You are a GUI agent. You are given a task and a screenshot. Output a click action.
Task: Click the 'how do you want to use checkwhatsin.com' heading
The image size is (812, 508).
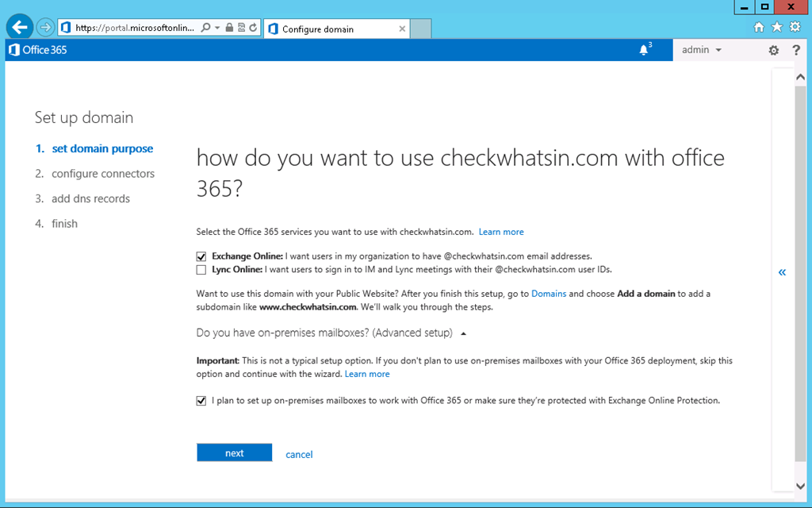coord(461,172)
